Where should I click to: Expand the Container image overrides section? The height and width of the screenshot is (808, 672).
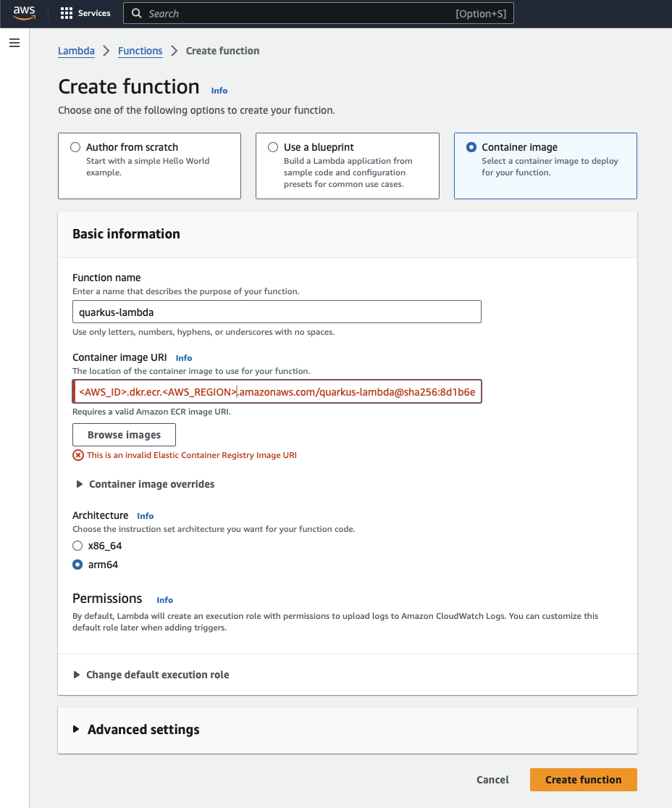80,484
